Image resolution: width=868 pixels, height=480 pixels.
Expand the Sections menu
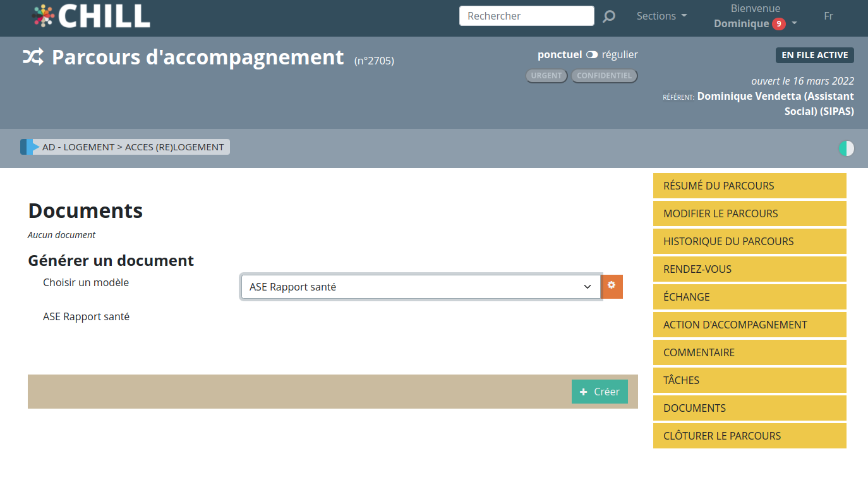pyautogui.click(x=661, y=16)
